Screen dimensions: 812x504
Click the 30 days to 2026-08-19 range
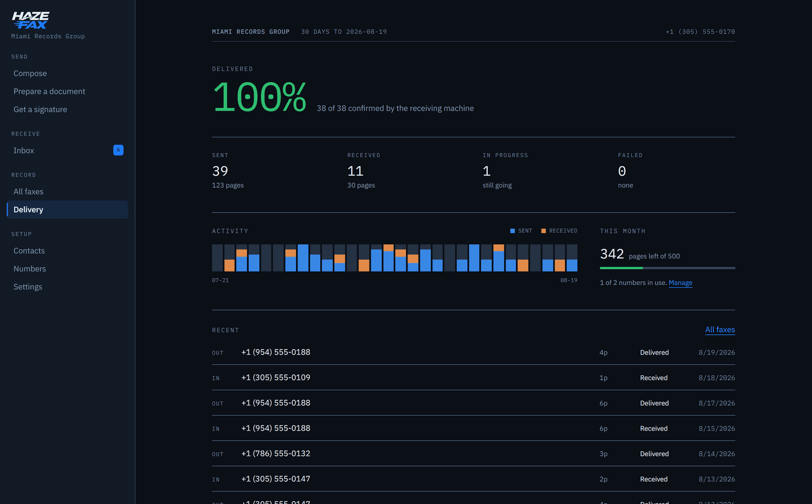344,31
